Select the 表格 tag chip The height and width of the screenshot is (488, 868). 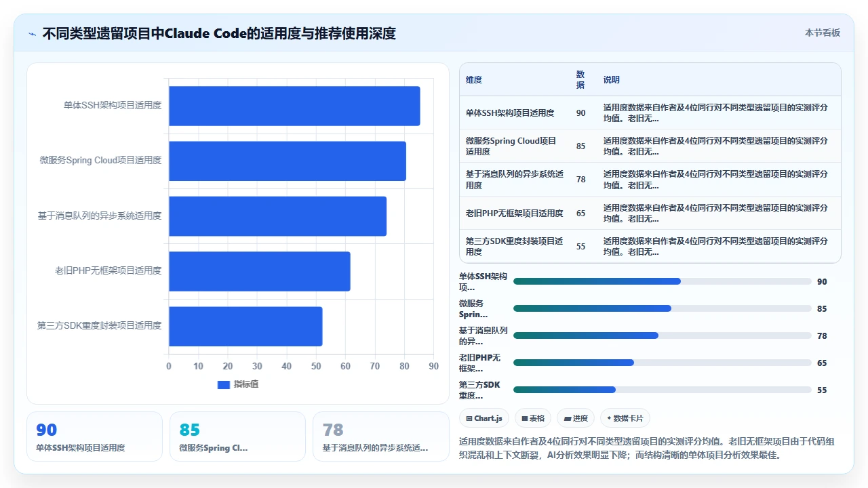pyautogui.click(x=532, y=418)
